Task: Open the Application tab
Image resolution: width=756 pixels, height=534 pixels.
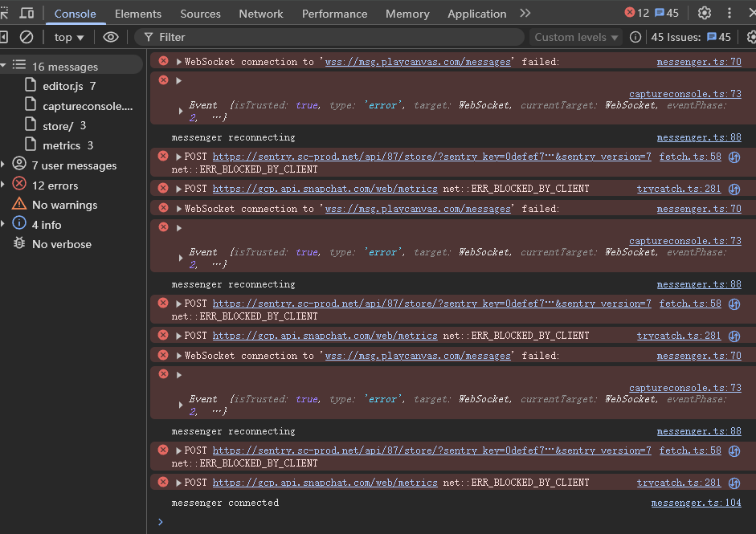Action: [x=477, y=14]
